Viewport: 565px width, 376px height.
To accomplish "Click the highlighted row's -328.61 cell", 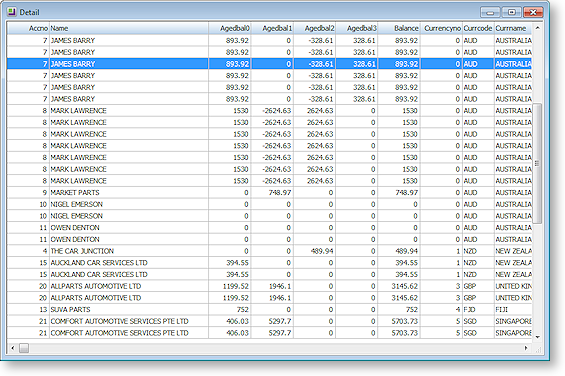I will [x=314, y=64].
